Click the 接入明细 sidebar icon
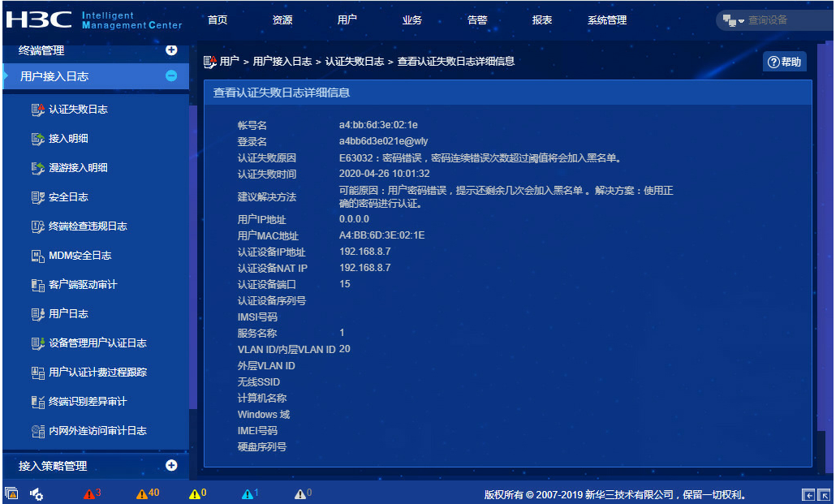The image size is (840, 504). point(37,140)
